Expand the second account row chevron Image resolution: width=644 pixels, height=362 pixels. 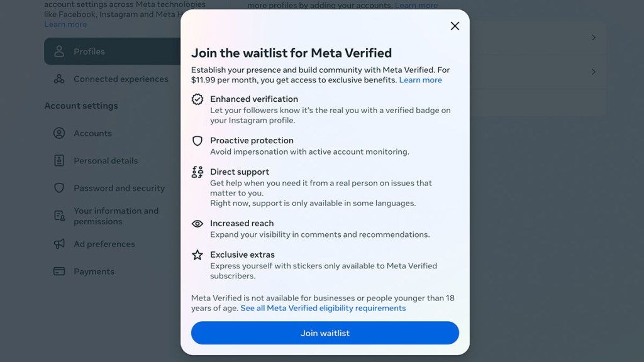pyautogui.click(x=593, y=72)
